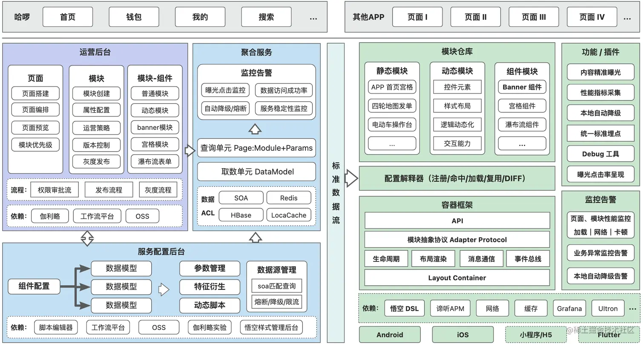Click the SOA data box
The height and width of the screenshot is (344, 644).
241,198
